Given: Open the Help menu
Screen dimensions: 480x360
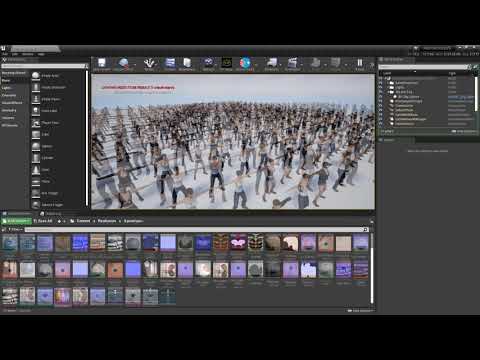Looking at the screenshot, I should [x=41, y=54].
